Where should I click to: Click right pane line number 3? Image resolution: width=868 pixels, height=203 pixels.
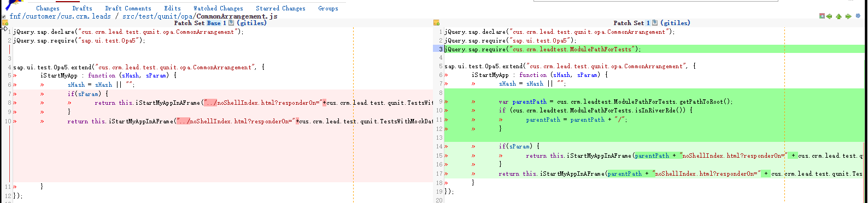click(441, 49)
